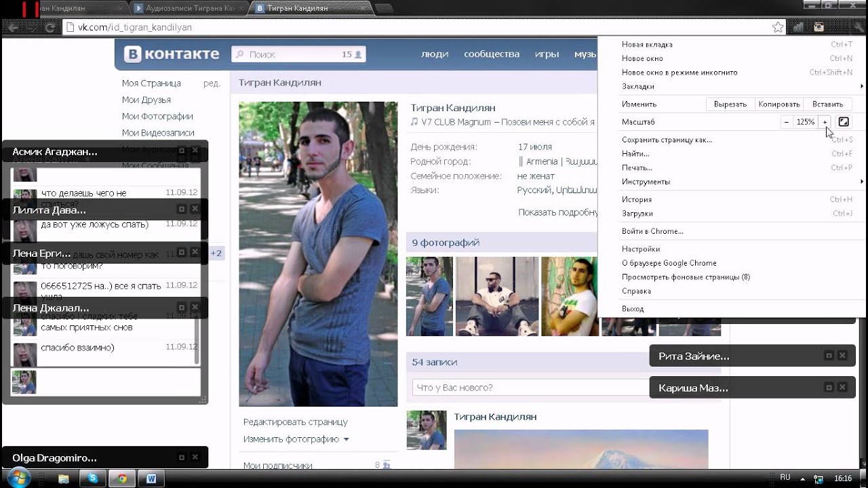Bookmark page with the star icon

point(778,27)
